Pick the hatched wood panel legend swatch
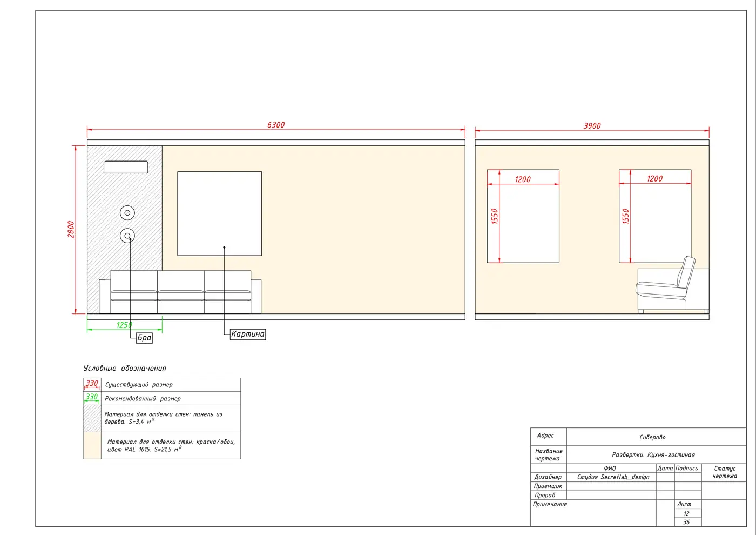The width and height of the screenshot is (756, 535). 92,418
